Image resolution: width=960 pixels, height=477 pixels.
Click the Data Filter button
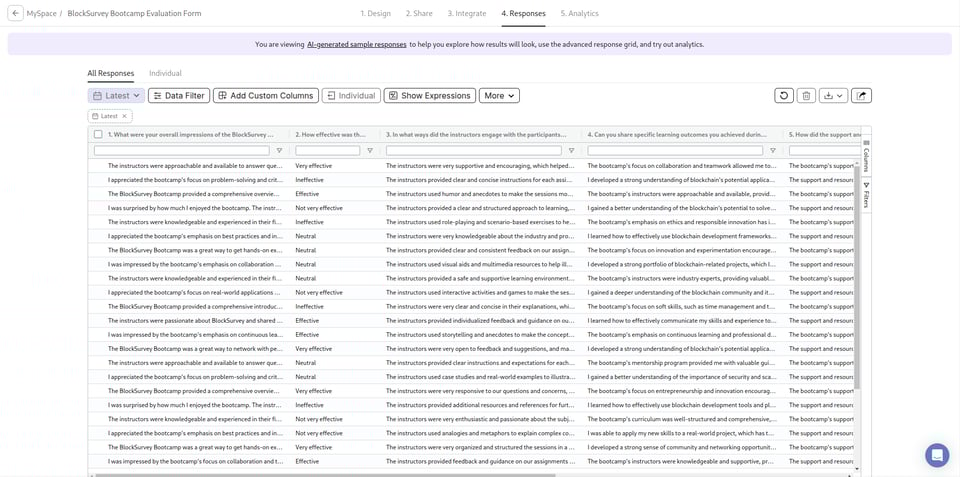[x=179, y=96]
